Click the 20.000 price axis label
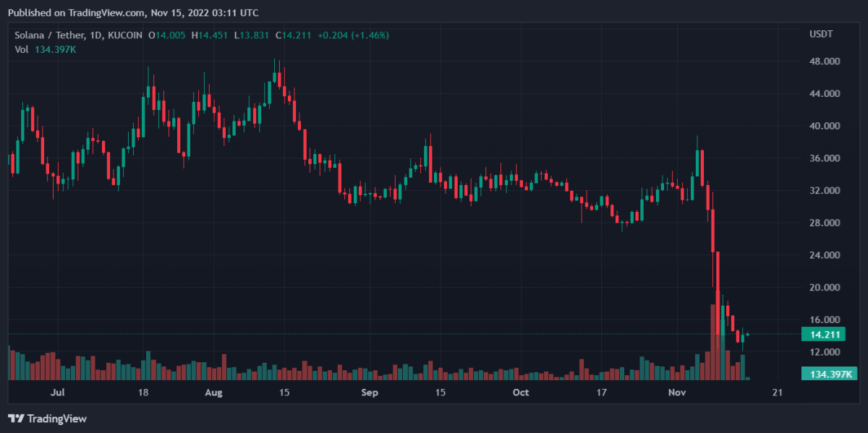This screenshot has width=868, height=433. [825, 288]
